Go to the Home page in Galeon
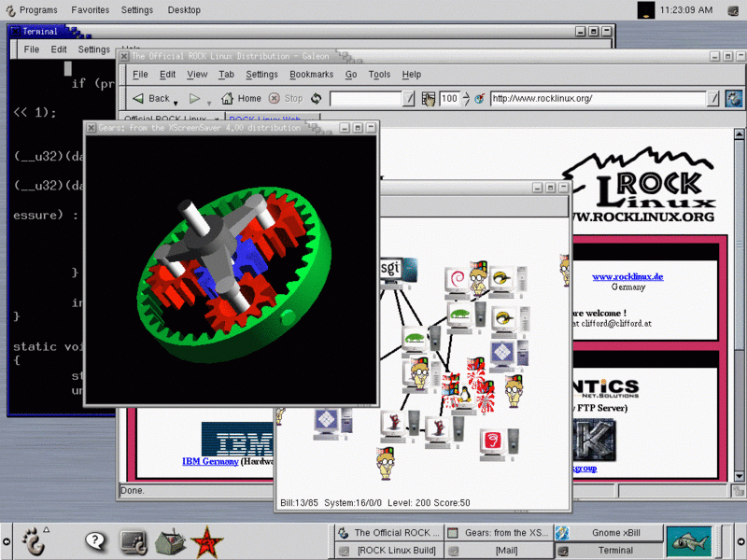 tap(241, 99)
